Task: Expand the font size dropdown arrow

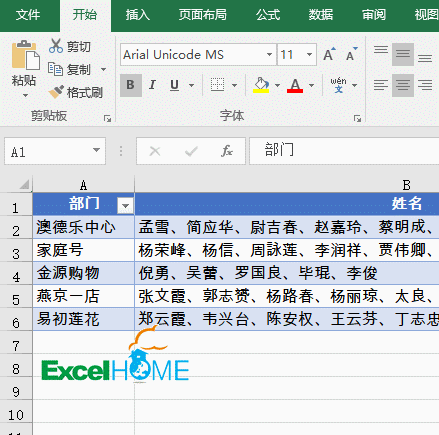Action: pyautogui.click(x=309, y=54)
